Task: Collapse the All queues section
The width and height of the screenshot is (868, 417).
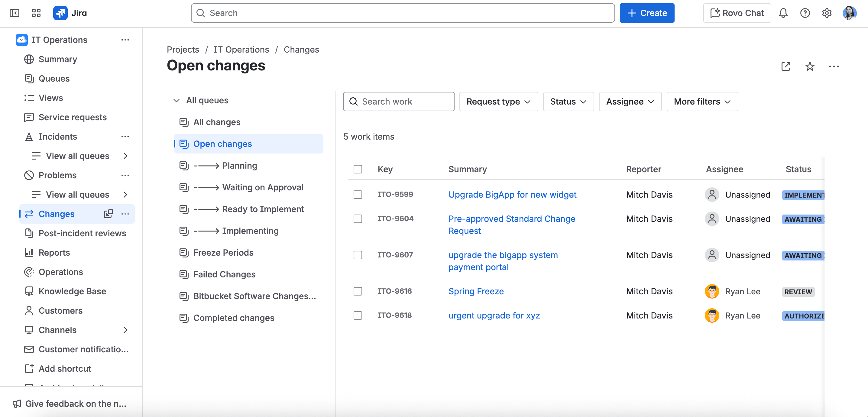Action: point(176,100)
